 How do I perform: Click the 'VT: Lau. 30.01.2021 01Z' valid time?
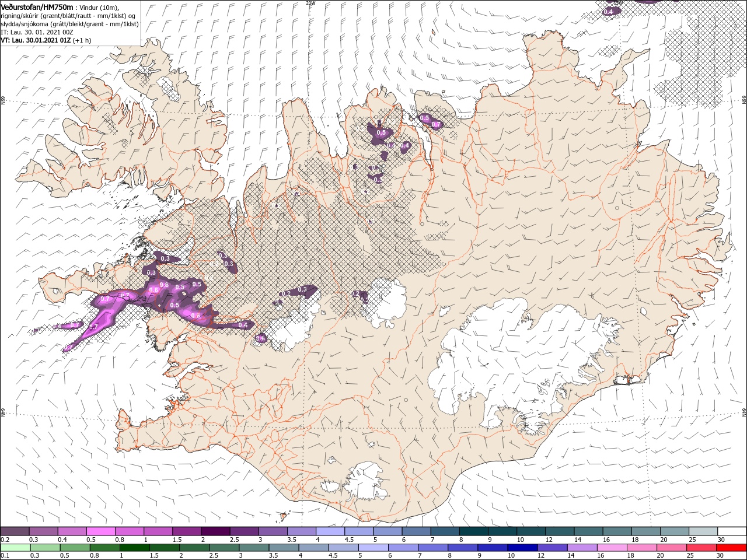[36, 40]
